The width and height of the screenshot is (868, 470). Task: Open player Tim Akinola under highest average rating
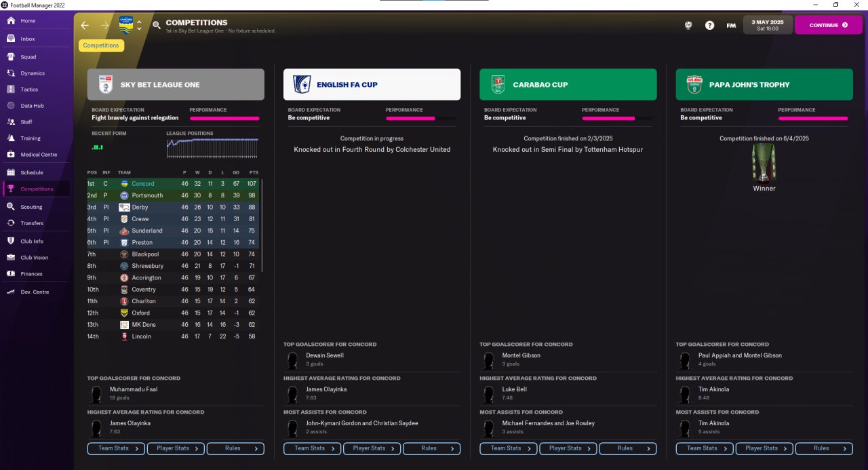pos(713,389)
